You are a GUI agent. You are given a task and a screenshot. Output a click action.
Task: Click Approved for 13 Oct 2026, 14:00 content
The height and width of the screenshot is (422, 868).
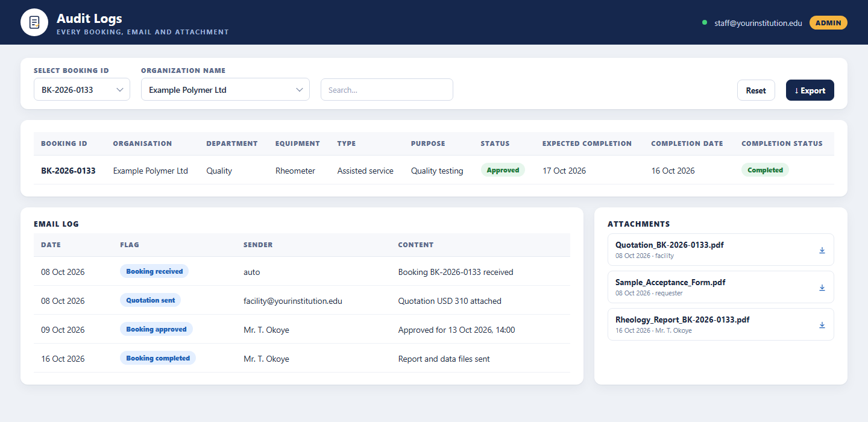pos(457,330)
